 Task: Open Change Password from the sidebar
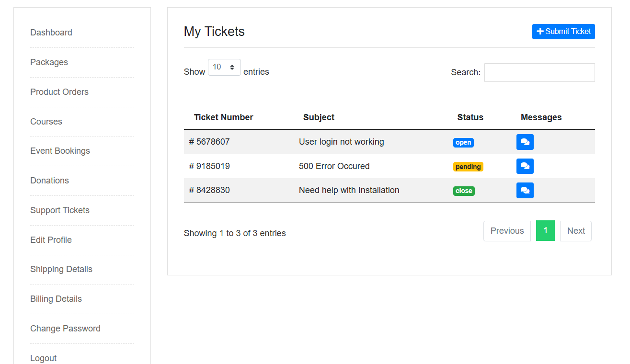[x=65, y=329]
